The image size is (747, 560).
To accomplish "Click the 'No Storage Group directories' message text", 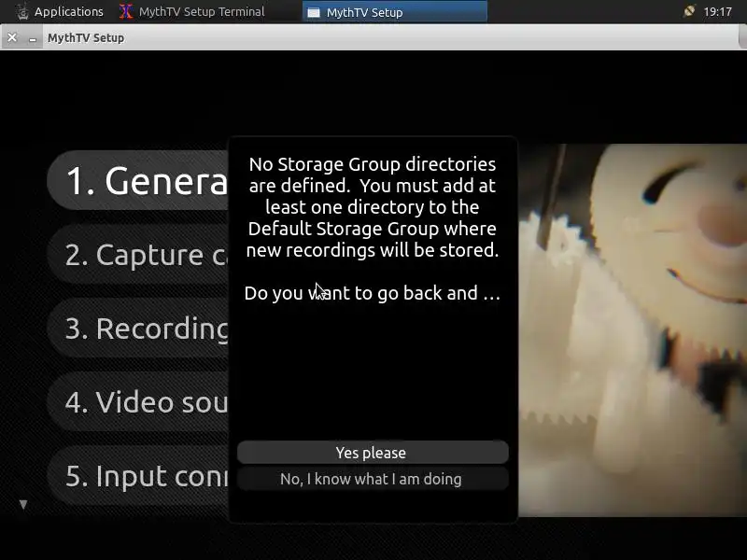I will [373, 206].
